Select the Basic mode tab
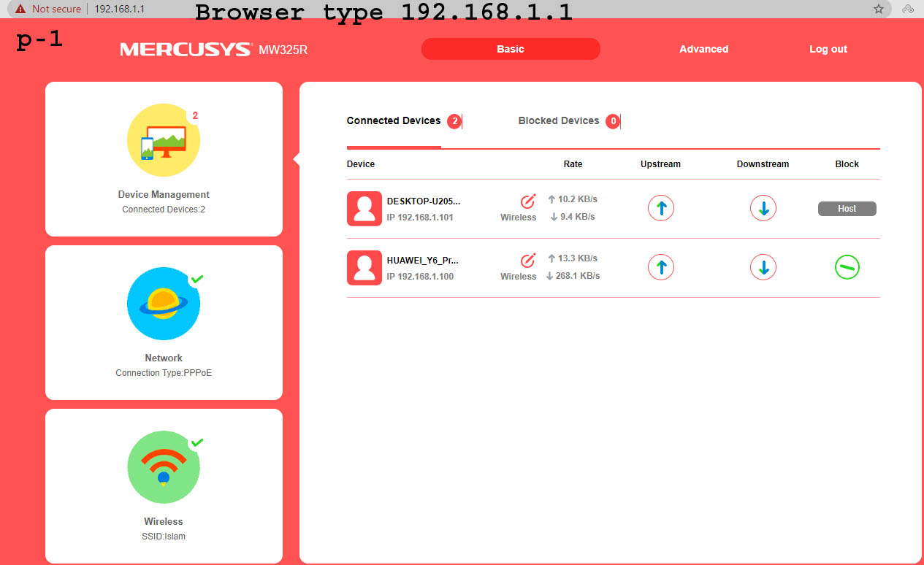This screenshot has height=565, width=924. point(511,49)
